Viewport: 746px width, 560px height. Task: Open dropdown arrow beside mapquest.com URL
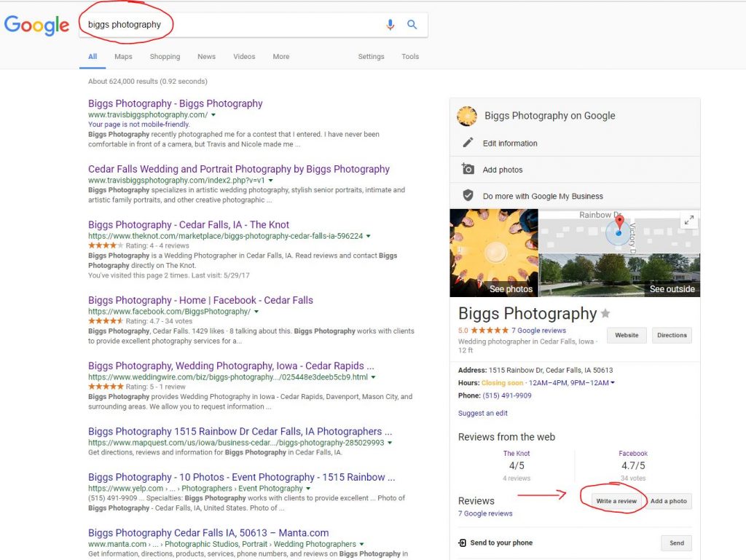[390, 443]
